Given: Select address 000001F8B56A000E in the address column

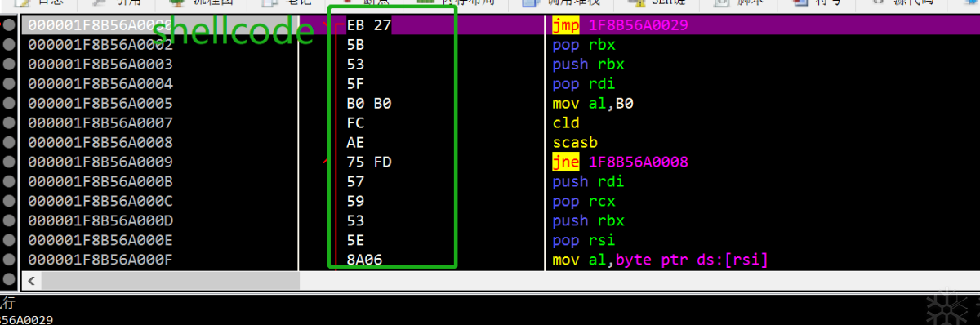Looking at the screenshot, I should [x=100, y=241].
